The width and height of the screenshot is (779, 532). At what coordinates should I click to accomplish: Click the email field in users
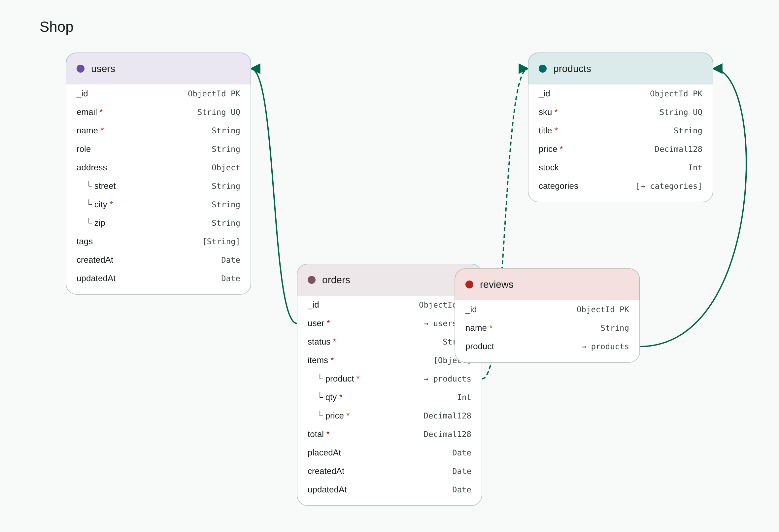point(158,112)
